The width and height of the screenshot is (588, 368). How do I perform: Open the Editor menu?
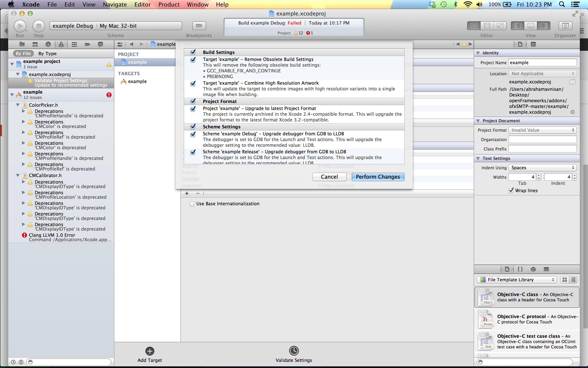(x=142, y=4)
